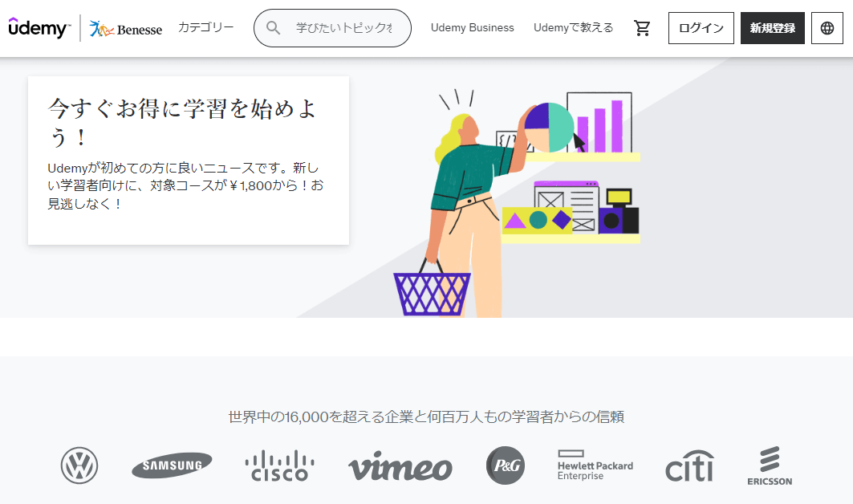Expand the カテゴリー categories menu
Screen dimensions: 853x504
click(205, 28)
